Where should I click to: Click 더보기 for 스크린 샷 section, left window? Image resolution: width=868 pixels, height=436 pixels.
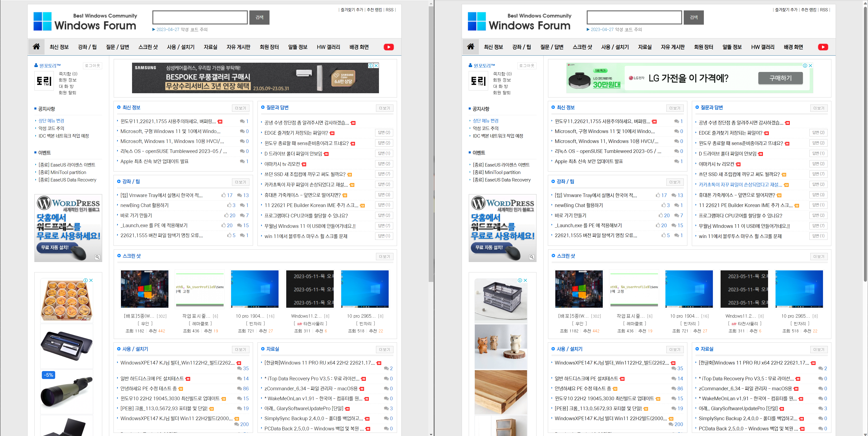(384, 257)
